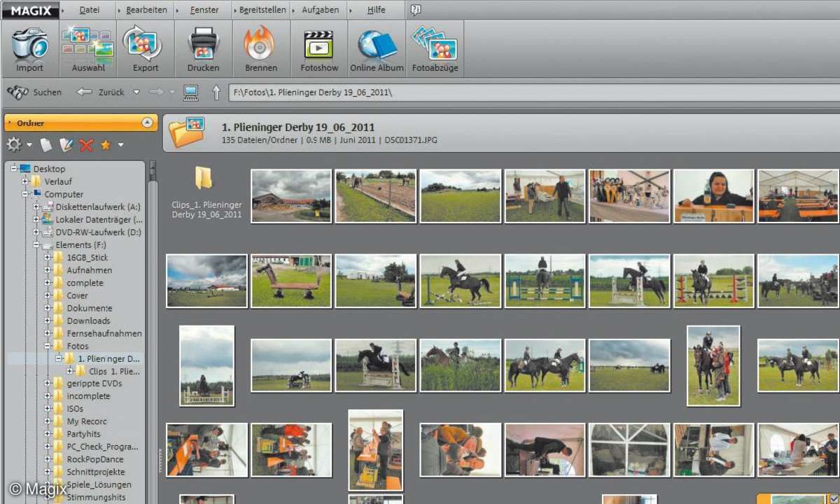This screenshot has height=504, width=840.
Task: Click the Auswahl selection tool
Action: [x=88, y=49]
